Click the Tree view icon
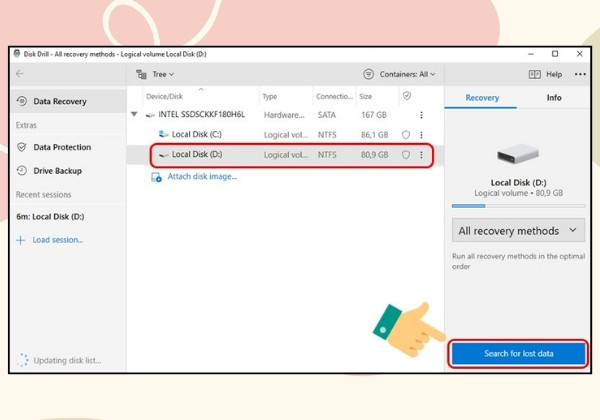The image size is (600, 420). pos(142,74)
